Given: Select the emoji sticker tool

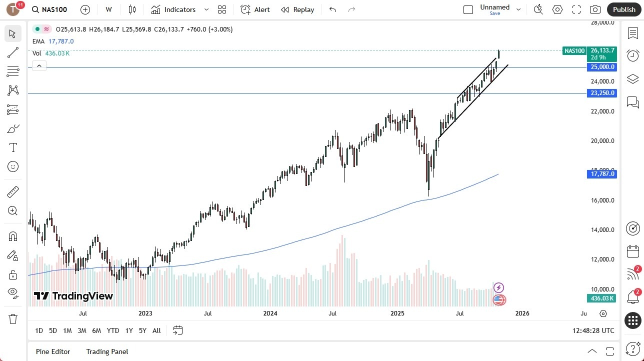Looking at the screenshot, I should tap(13, 166).
